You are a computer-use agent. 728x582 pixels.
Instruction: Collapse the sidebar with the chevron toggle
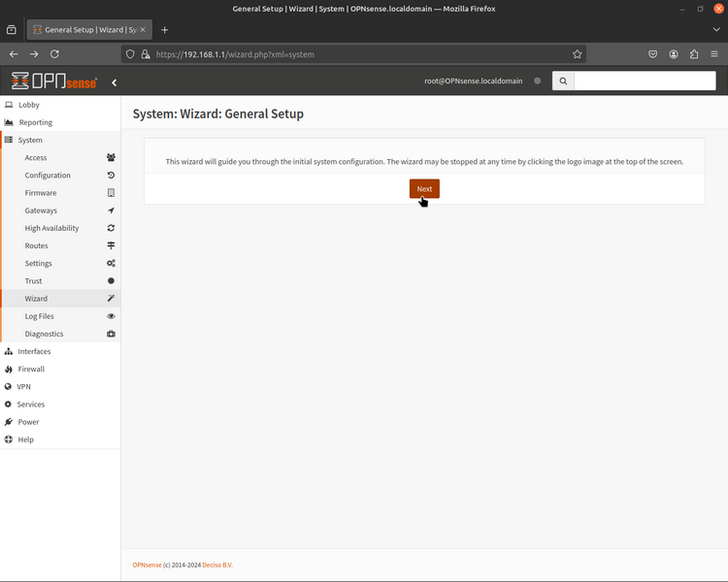(115, 82)
